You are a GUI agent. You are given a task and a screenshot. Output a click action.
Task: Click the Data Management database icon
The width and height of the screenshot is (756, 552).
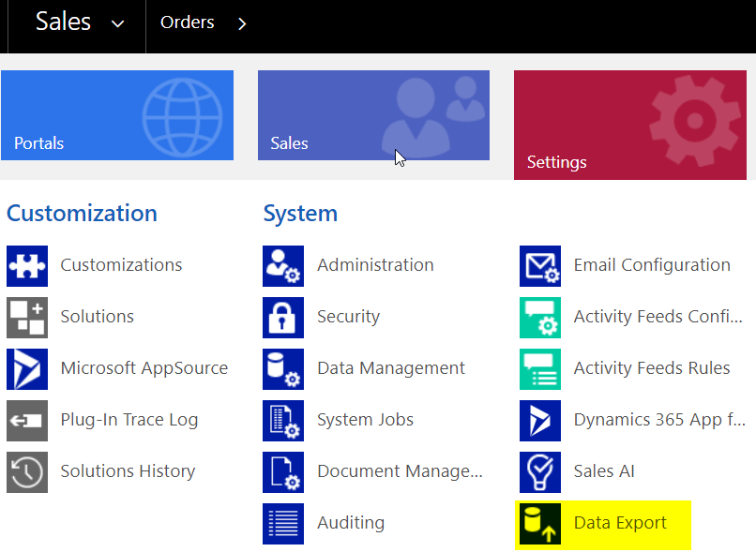coord(283,369)
